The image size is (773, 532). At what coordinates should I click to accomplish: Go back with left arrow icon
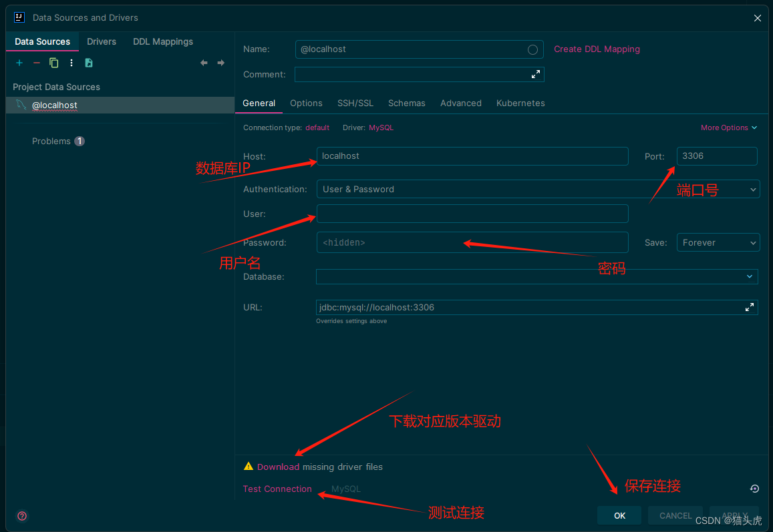pyautogui.click(x=204, y=63)
